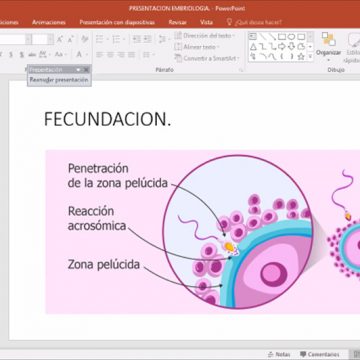Open the floating Presentación toolbar options arrow
This screenshot has width=360, height=360.
point(78,70)
